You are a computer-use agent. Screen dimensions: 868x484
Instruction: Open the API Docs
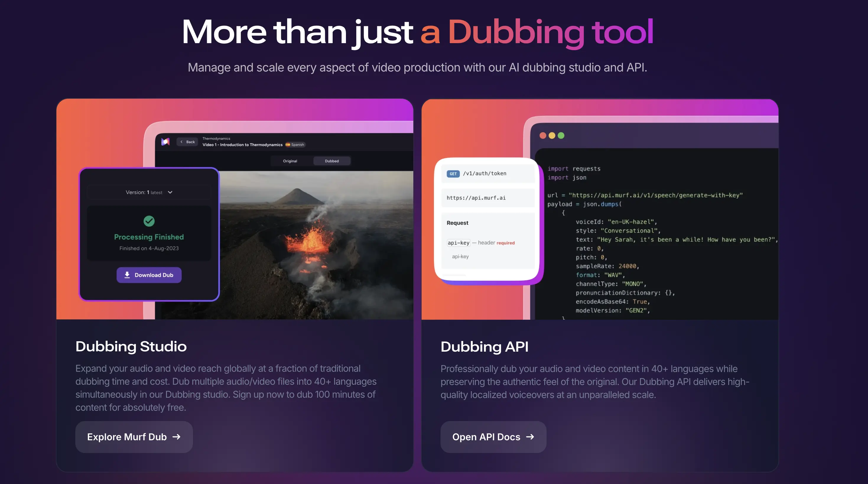[x=493, y=437]
